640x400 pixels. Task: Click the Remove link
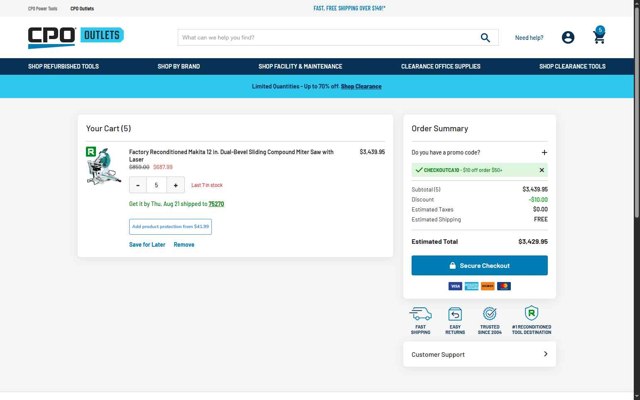tap(184, 245)
